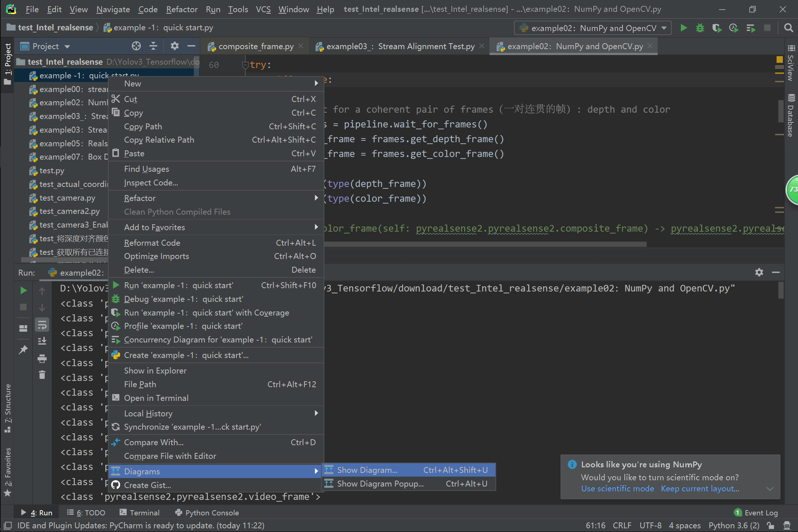Click the Use scientific mode link
Viewport: 798px width, 532px height.
click(617, 488)
